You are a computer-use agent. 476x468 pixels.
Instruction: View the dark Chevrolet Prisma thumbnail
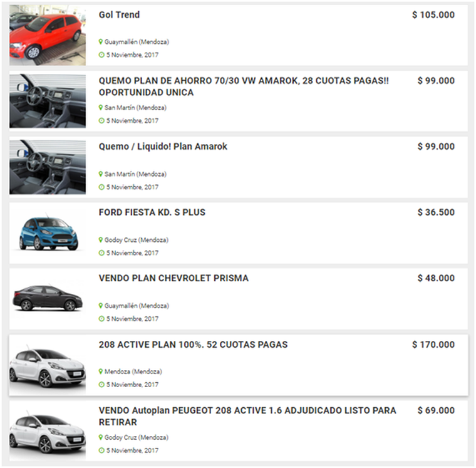click(x=48, y=298)
